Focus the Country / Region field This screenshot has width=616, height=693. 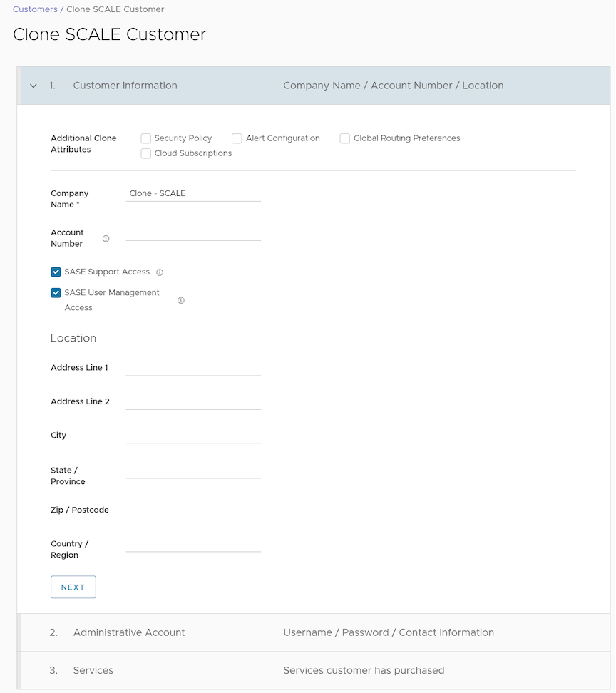(x=193, y=544)
